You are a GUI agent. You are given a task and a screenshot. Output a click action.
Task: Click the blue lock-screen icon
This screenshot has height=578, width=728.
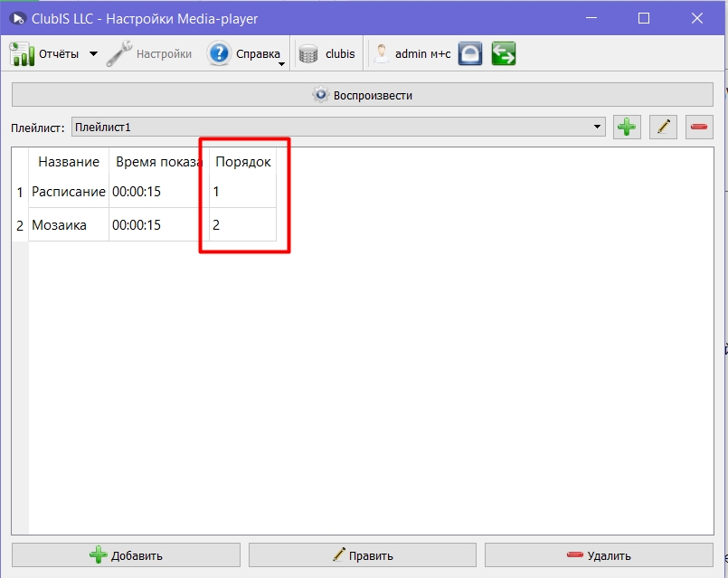[470, 54]
